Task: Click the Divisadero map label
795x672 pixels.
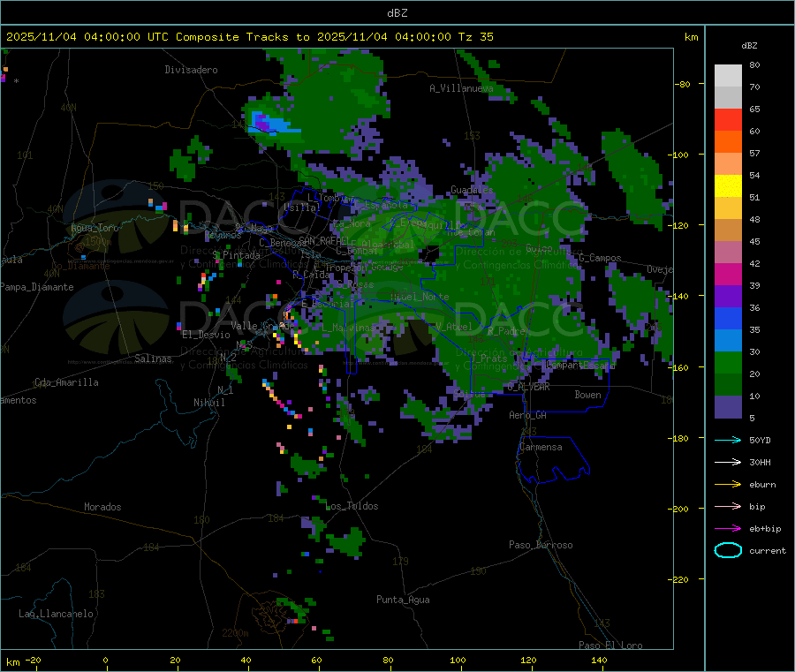Action: click(191, 70)
